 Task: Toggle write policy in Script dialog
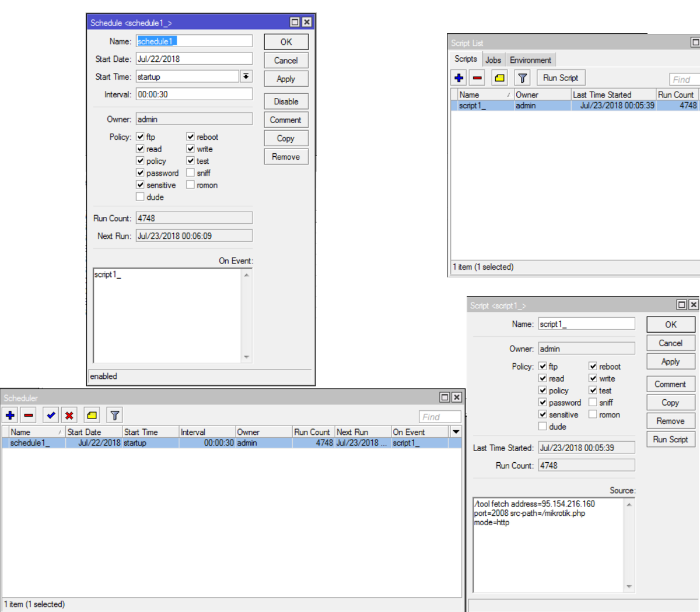pos(593,378)
